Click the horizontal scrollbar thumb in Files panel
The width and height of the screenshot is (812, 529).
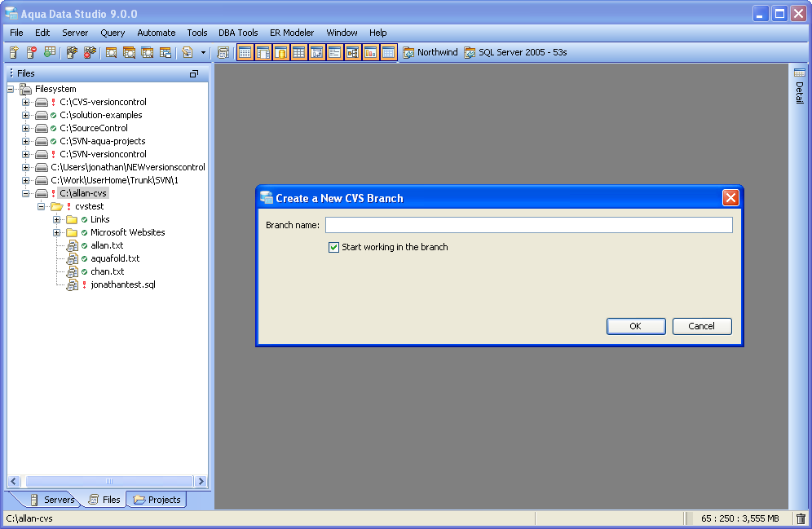(x=108, y=482)
